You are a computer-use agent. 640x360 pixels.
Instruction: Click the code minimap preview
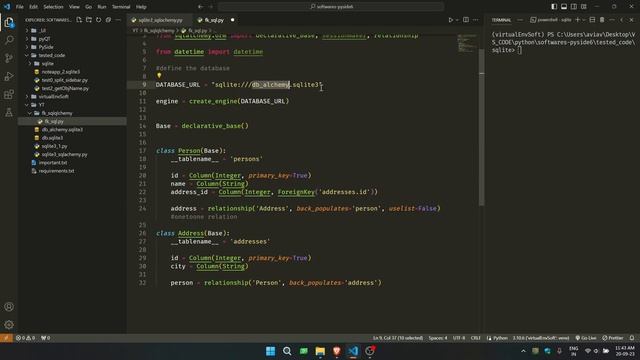[x=467, y=44]
